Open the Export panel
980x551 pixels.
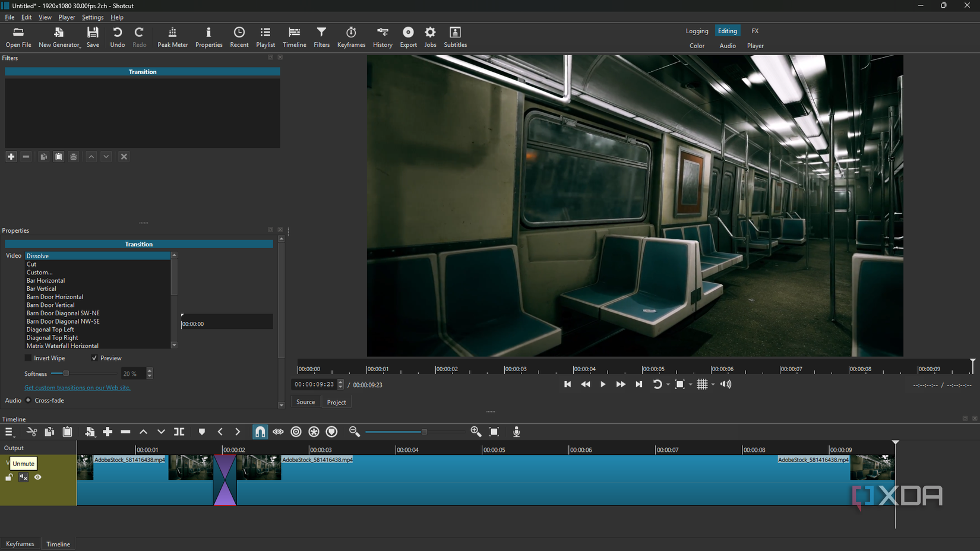tap(408, 37)
